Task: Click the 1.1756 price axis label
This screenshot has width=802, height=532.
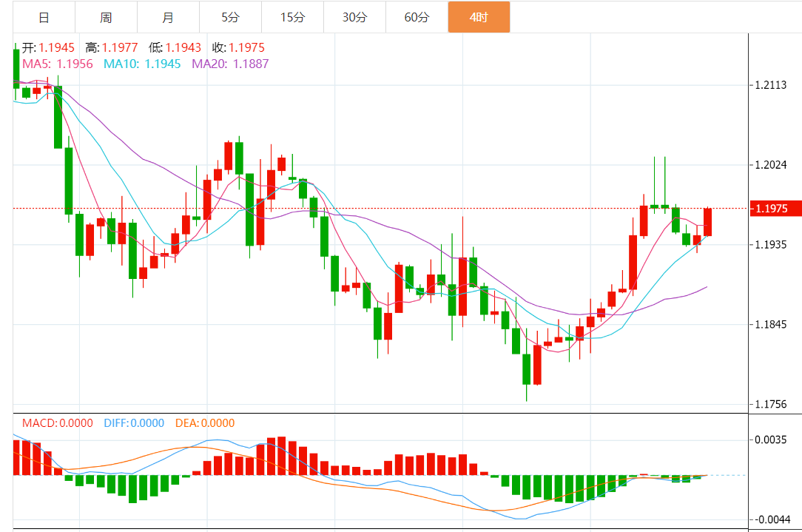Action: click(x=771, y=404)
